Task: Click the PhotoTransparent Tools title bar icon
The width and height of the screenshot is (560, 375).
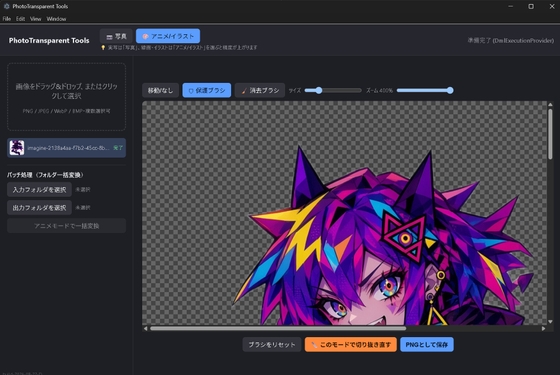Action: coord(6,6)
